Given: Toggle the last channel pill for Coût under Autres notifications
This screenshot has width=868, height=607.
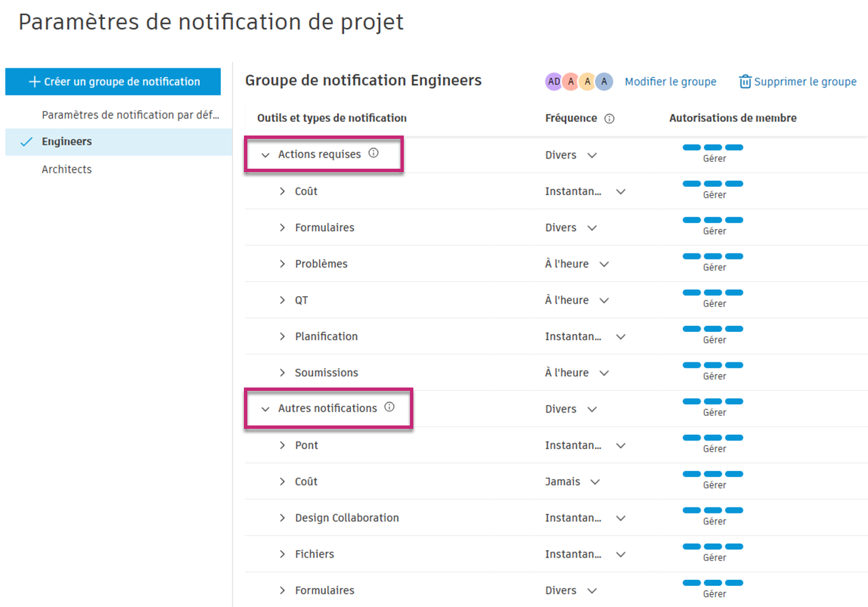Looking at the screenshot, I should 735,474.
